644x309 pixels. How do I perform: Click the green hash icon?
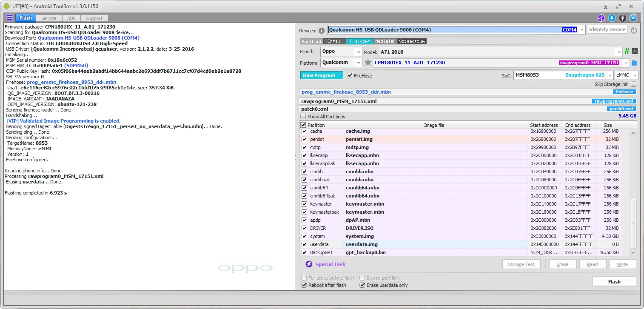[x=627, y=51]
